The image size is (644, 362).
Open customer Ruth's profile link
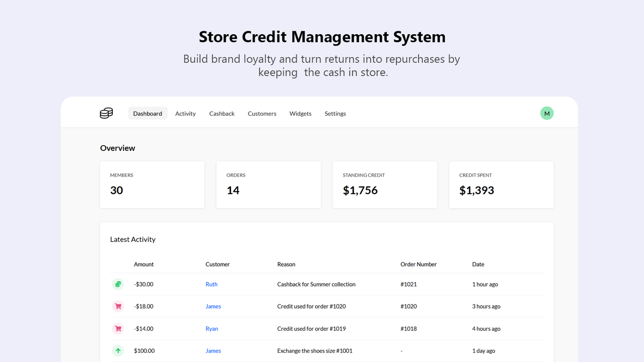click(x=211, y=285)
